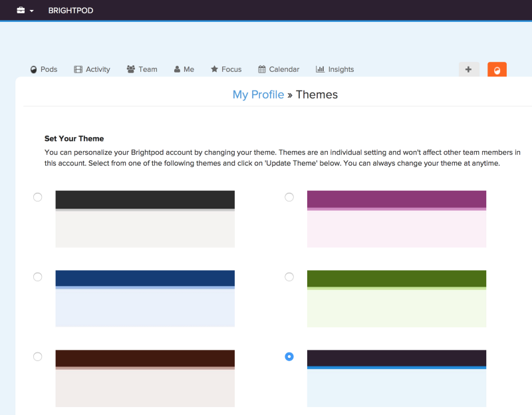Click the dark gray theme preview
The width and height of the screenshot is (532, 415).
click(145, 219)
